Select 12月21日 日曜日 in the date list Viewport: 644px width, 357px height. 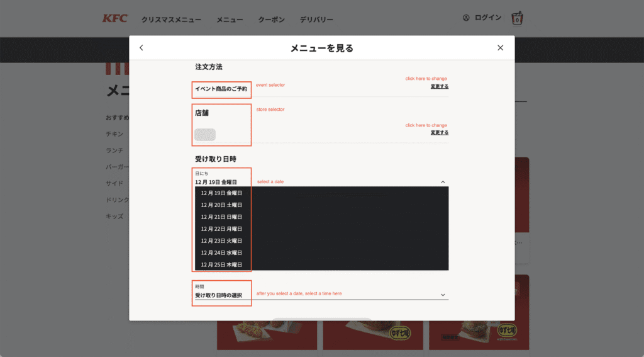(321, 217)
